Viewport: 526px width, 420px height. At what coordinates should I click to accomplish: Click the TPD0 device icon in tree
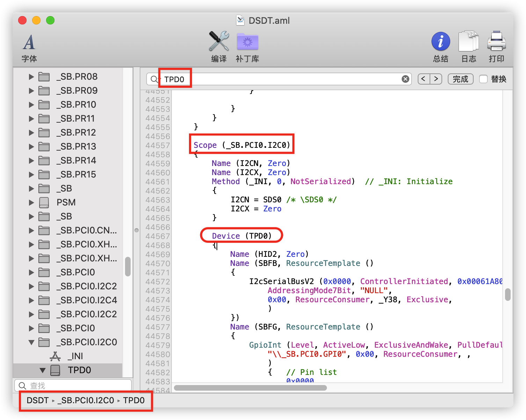coord(55,370)
